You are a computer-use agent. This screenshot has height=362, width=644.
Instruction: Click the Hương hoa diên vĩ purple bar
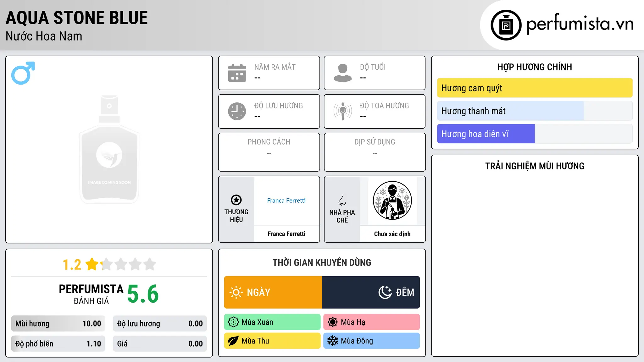point(486,134)
